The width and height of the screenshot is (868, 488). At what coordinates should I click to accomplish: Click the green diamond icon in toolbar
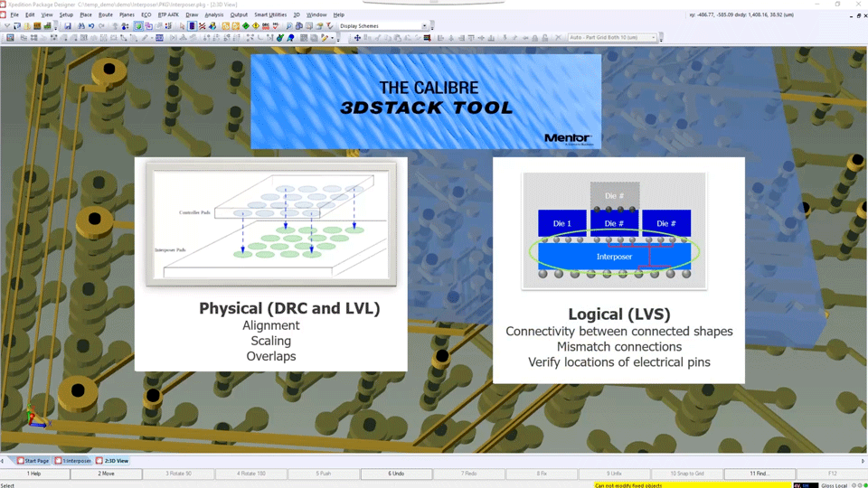pyautogui.click(x=246, y=26)
